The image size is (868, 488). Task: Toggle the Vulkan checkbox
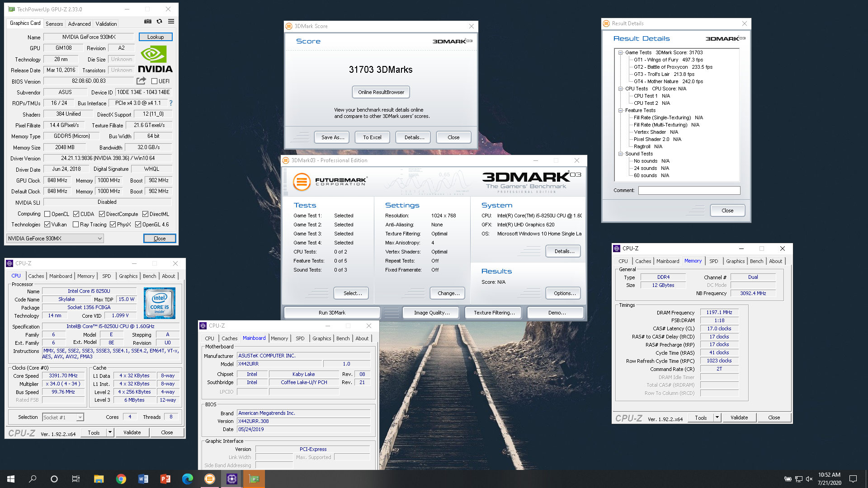click(47, 225)
